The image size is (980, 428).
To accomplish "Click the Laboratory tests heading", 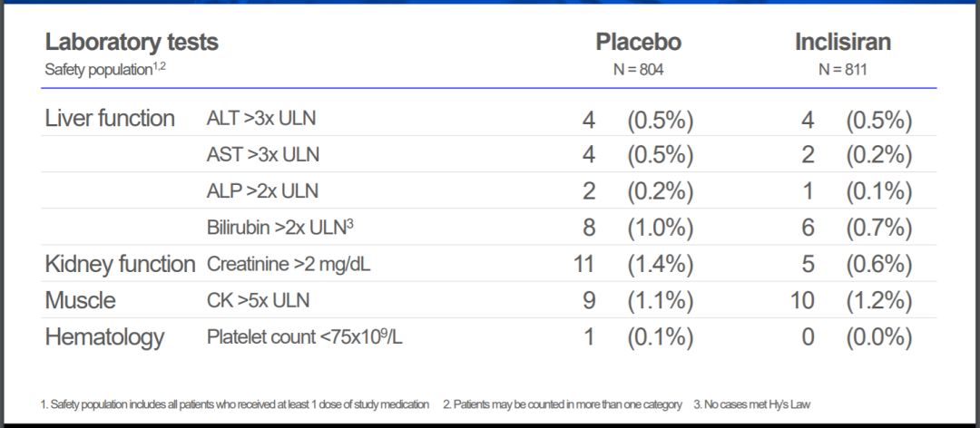I will click(132, 43).
